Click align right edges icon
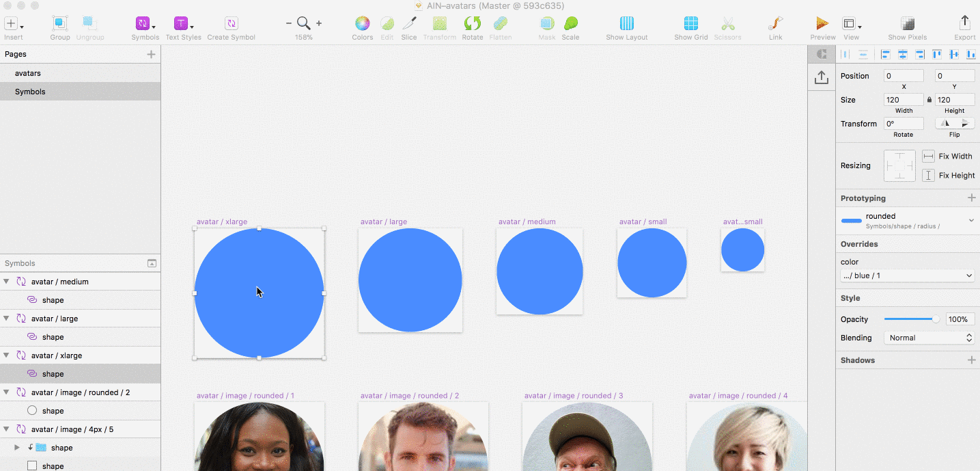Image resolution: width=980 pixels, height=471 pixels. (x=920, y=54)
